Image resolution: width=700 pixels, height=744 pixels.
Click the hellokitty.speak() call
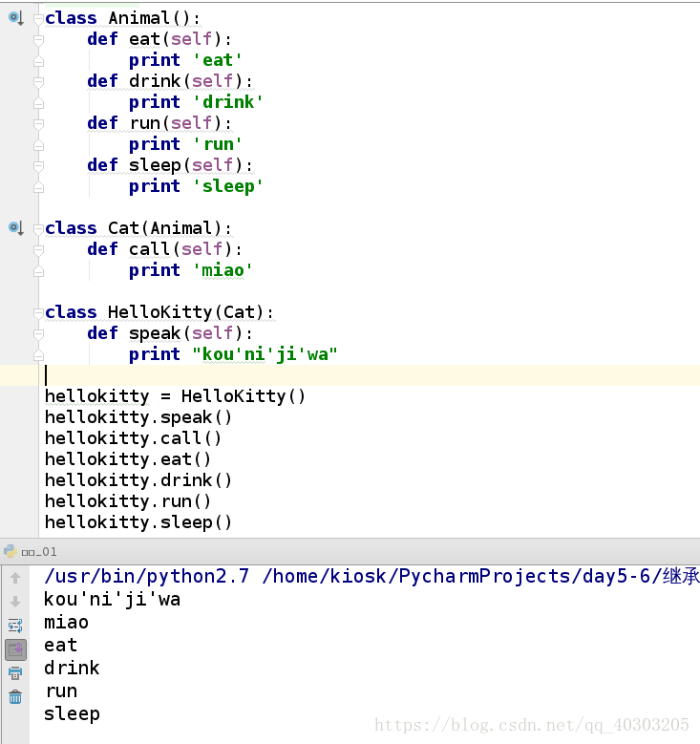pos(138,417)
